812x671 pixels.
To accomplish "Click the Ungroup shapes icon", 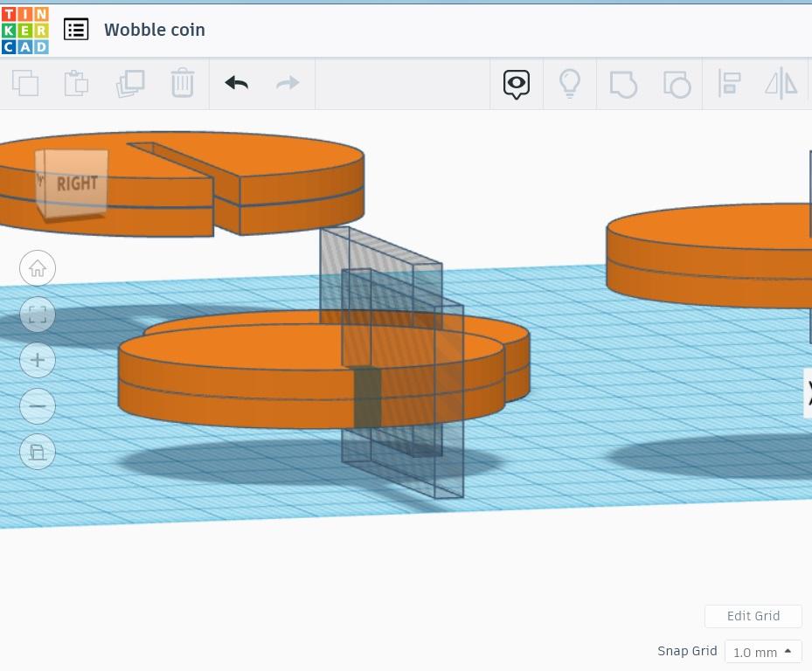I will [x=677, y=85].
